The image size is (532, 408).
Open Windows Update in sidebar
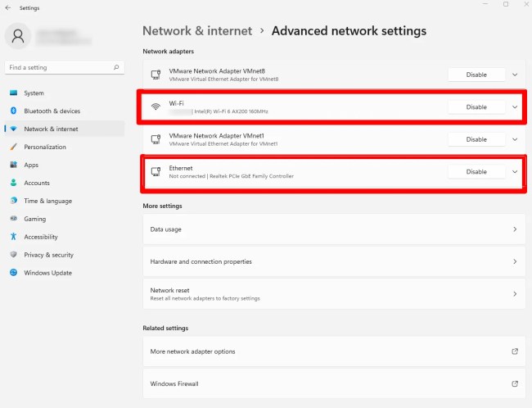point(65,273)
